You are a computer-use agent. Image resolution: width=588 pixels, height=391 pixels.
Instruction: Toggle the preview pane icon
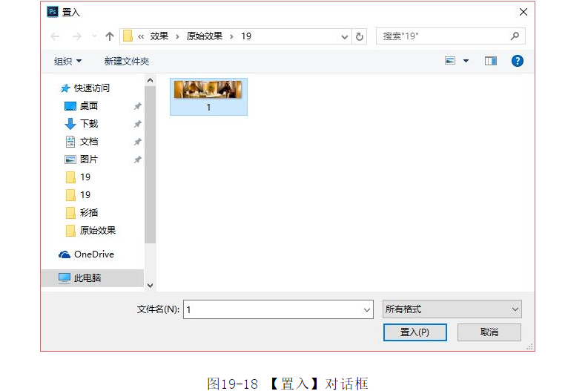[491, 61]
